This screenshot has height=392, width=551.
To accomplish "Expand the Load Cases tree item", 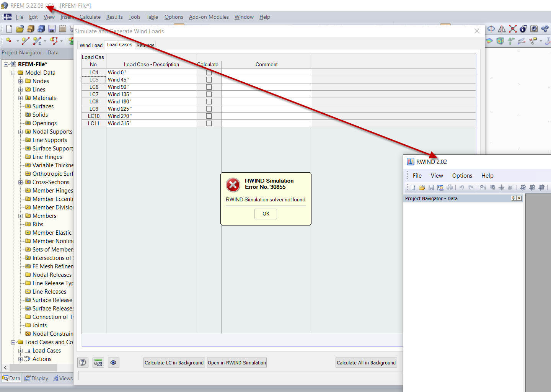I will (21, 351).
